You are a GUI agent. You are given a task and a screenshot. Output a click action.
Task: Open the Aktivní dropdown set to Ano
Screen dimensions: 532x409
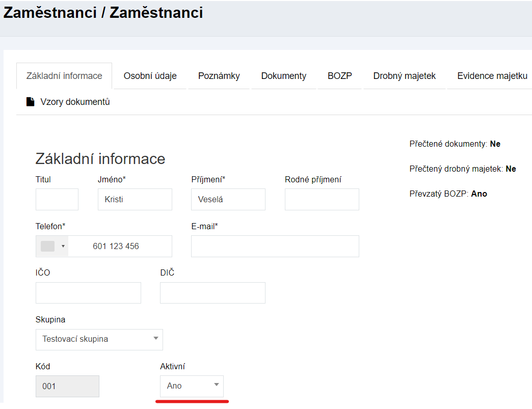coord(192,386)
